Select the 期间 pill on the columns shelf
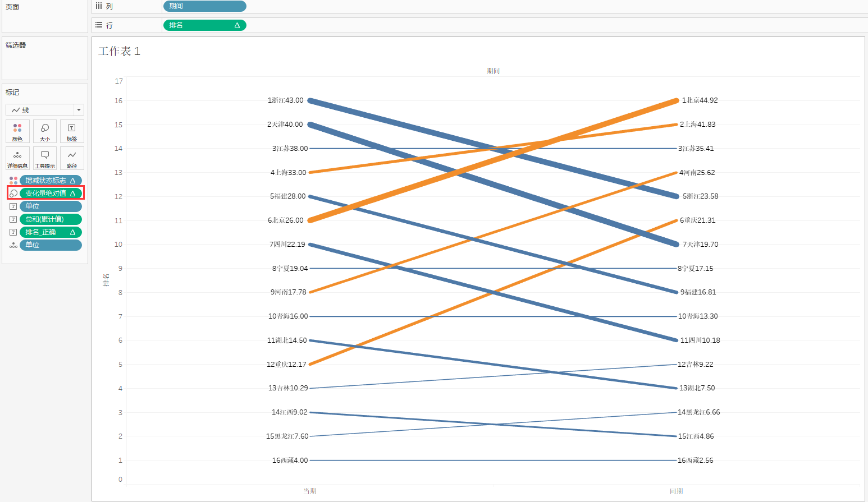The height and width of the screenshot is (502, 868). (x=205, y=6)
